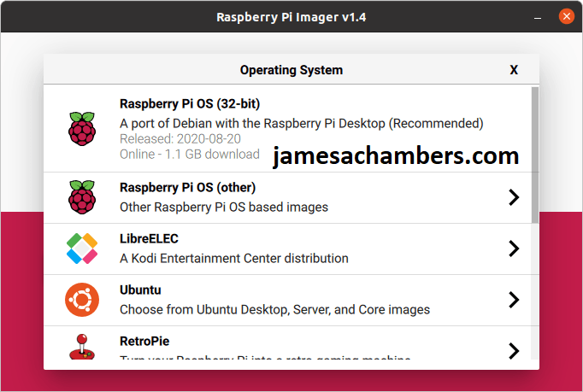This screenshot has width=583, height=392.
Task: Expand the Raspberry Pi OS (other) chevron
Action: (x=514, y=197)
